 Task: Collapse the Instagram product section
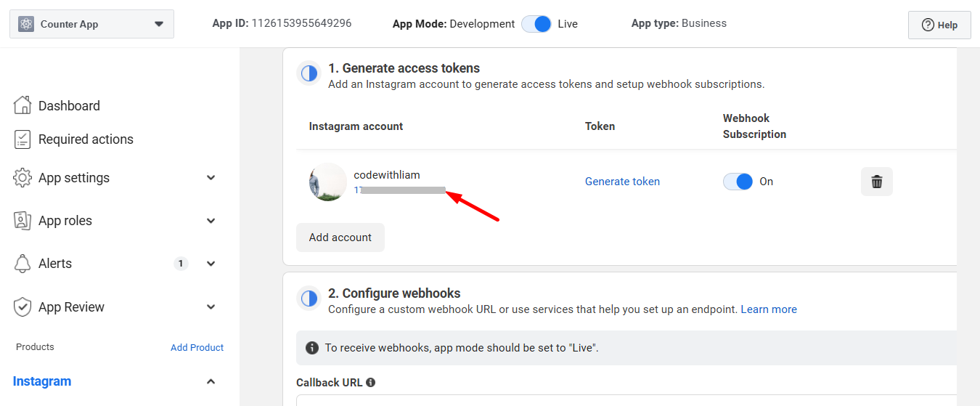[211, 381]
